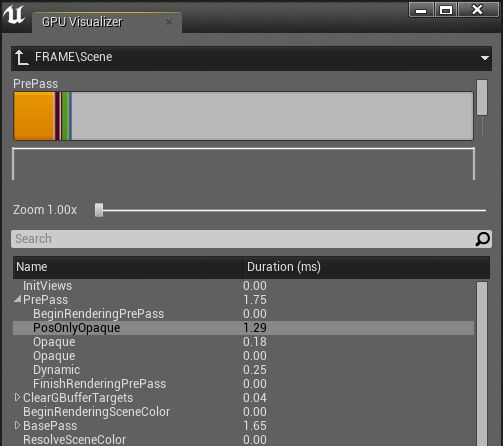Select the BeginRenderingSceneColor row

(x=243, y=412)
